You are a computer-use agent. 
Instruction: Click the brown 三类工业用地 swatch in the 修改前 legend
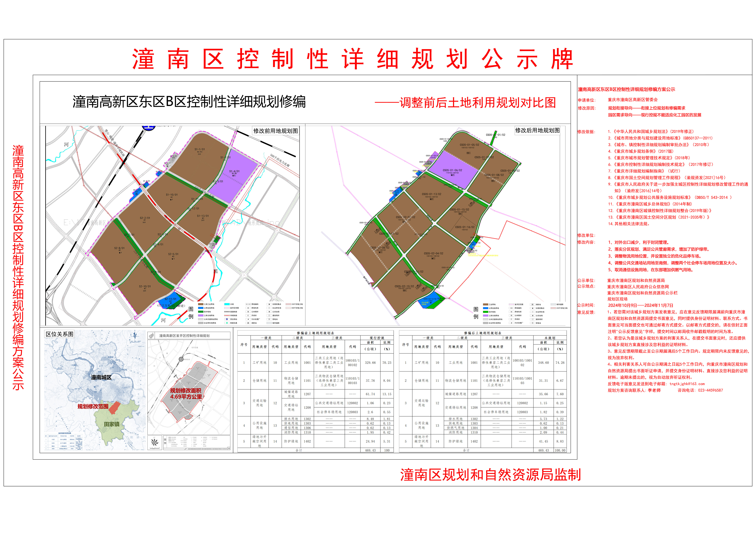tap(201, 304)
